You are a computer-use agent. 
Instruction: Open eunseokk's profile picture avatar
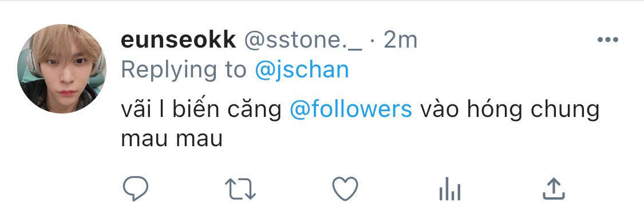[62, 69]
